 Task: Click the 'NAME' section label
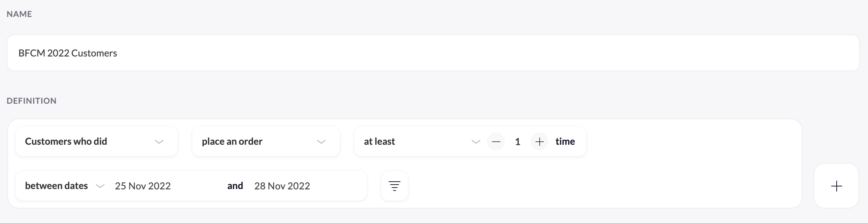pos(19,14)
